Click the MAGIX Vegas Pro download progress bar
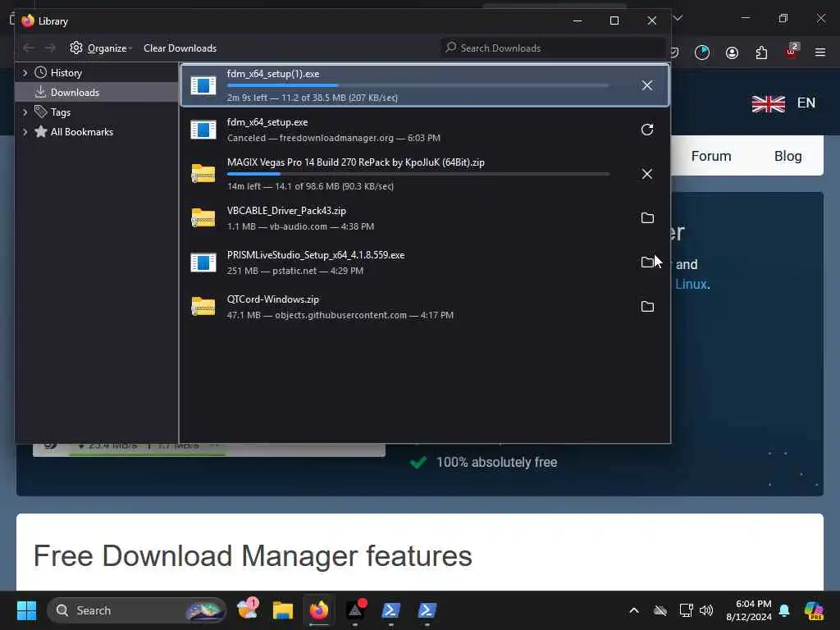The image size is (840, 630). pyautogui.click(x=418, y=174)
